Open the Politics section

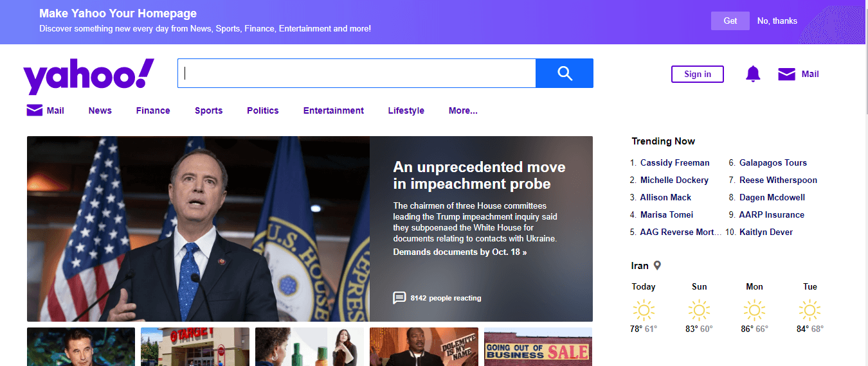[263, 110]
